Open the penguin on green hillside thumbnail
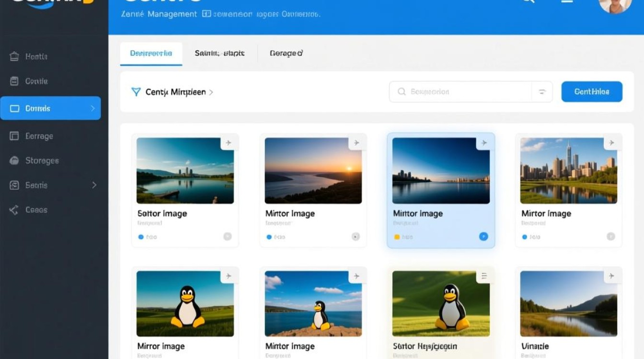 tap(441, 304)
